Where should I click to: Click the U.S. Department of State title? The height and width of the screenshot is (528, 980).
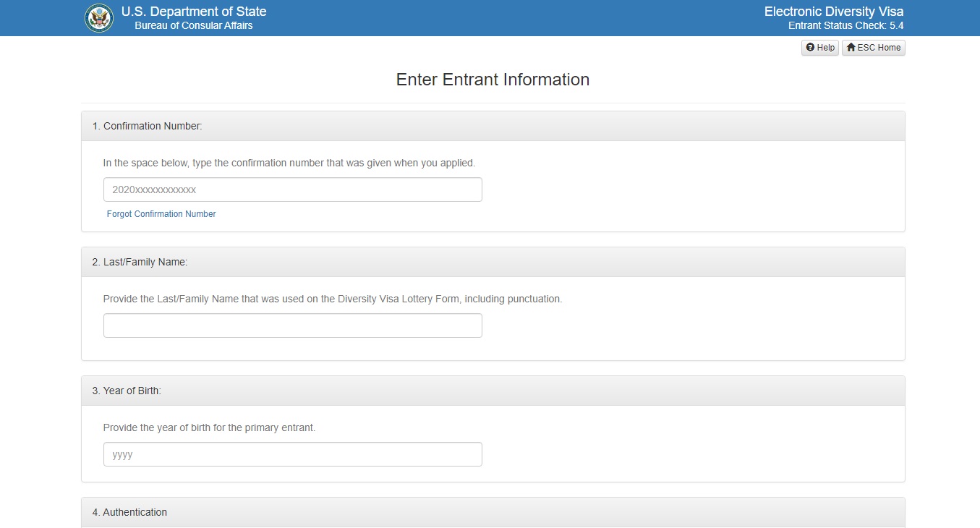pos(194,12)
